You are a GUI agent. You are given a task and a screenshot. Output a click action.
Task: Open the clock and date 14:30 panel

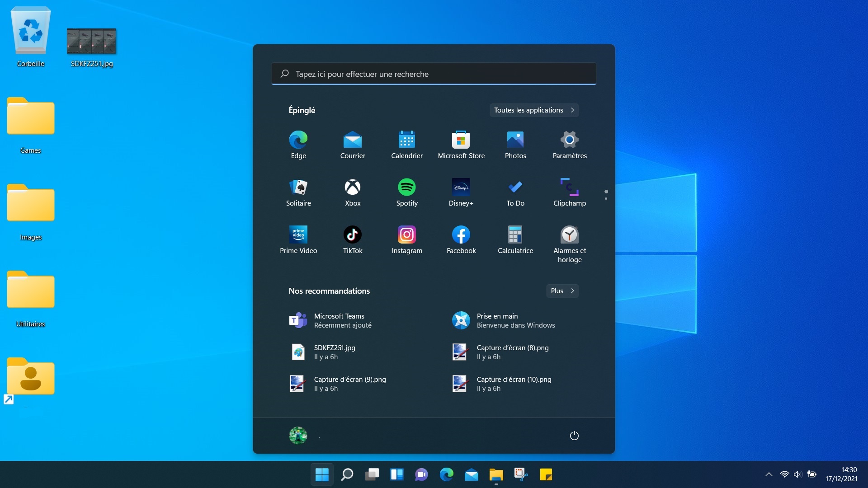(x=841, y=474)
